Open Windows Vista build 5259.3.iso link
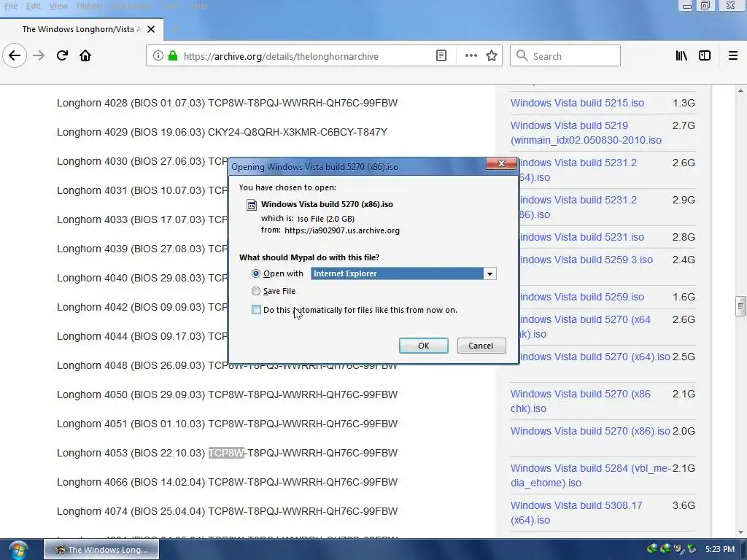Image resolution: width=747 pixels, height=560 pixels. coord(587,260)
